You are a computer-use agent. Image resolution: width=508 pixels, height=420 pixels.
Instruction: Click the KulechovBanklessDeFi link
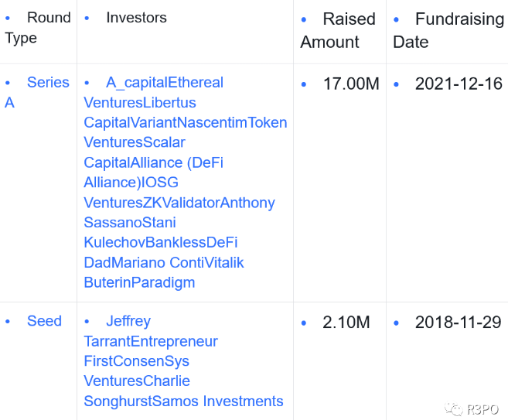tap(161, 242)
